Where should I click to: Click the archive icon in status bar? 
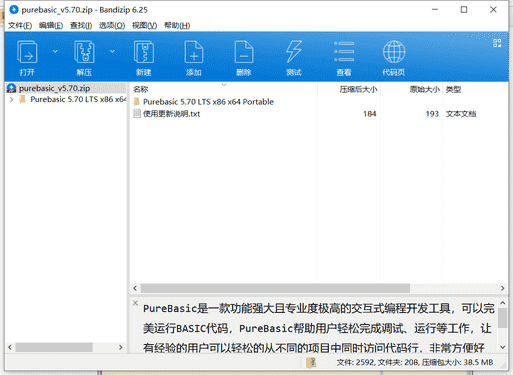tap(311, 362)
